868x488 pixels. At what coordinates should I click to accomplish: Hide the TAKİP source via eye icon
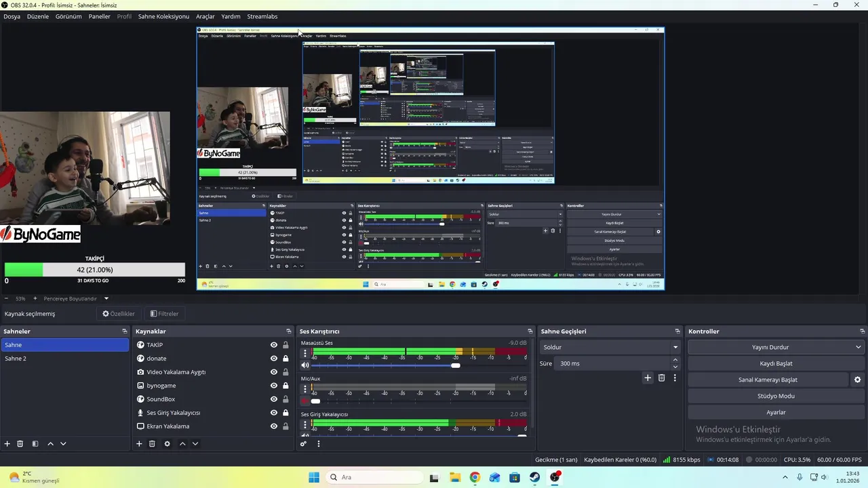click(x=274, y=345)
